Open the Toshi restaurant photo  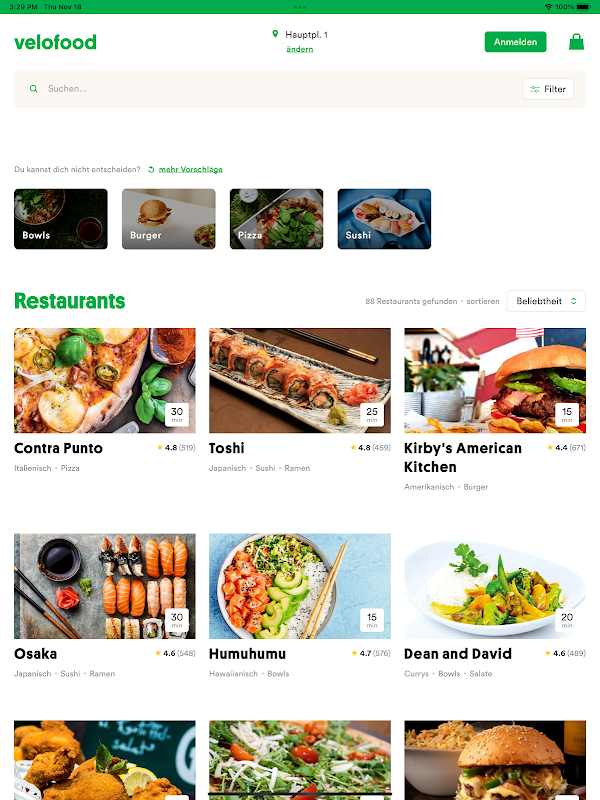tap(300, 381)
